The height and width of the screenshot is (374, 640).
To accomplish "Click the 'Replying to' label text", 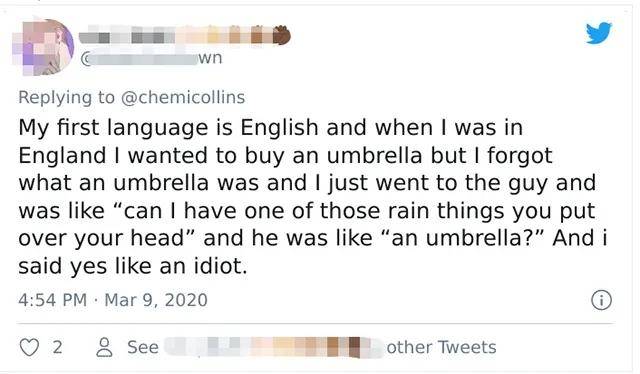I will pyautogui.click(x=67, y=97).
